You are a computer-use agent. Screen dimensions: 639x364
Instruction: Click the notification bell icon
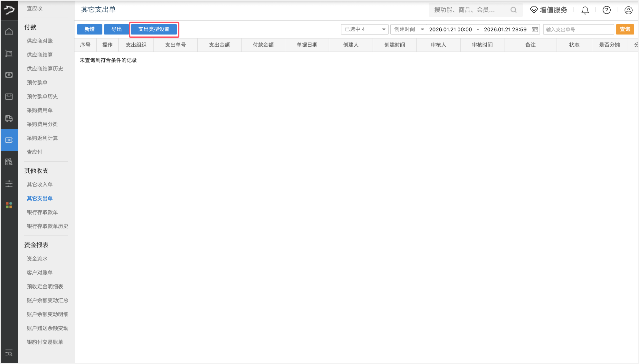point(585,10)
